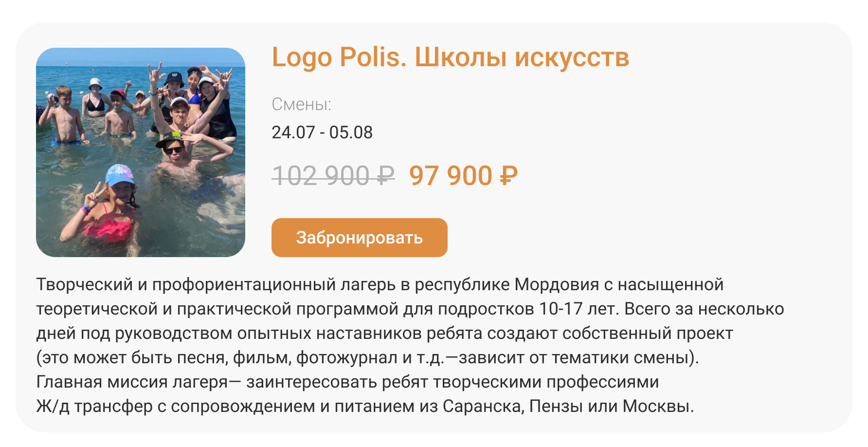Open the camp beach photo thumbnail
This screenshot has height=447, width=868.
click(141, 152)
